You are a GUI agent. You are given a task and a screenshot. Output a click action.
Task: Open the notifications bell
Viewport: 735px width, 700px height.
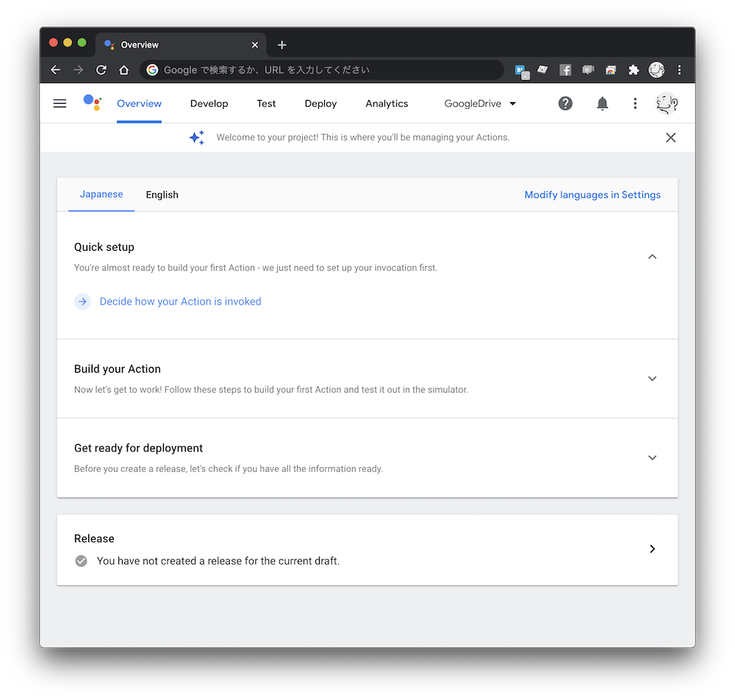click(603, 103)
